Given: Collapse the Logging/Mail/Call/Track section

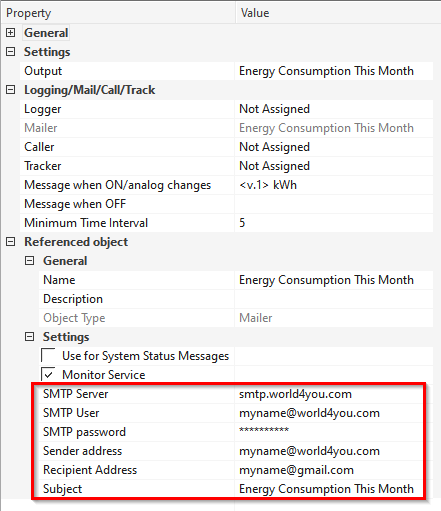Looking at the screenshot, I should [x=11, y=90].
